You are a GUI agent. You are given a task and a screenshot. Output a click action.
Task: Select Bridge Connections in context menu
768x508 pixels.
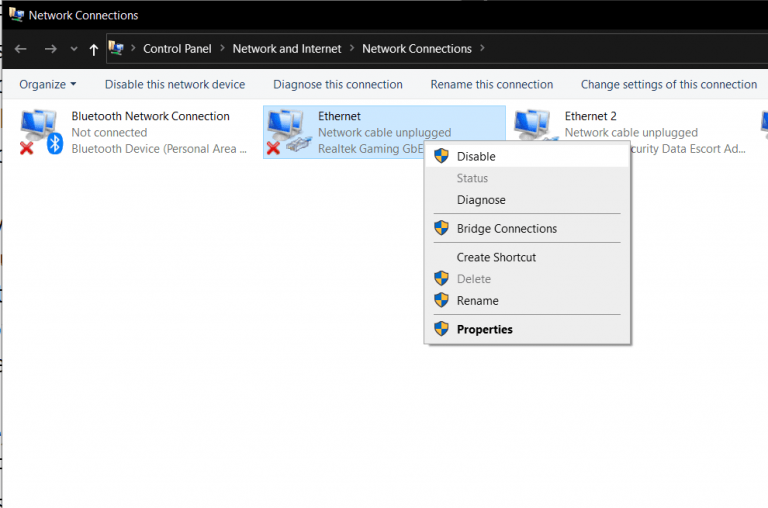click(x=506, y=228)
